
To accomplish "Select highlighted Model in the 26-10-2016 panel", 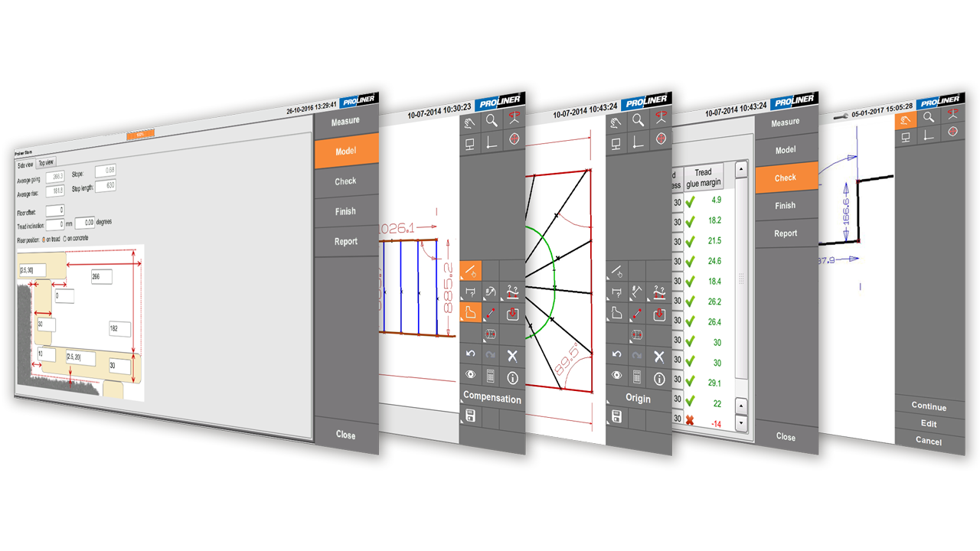I will click(346, 151).
